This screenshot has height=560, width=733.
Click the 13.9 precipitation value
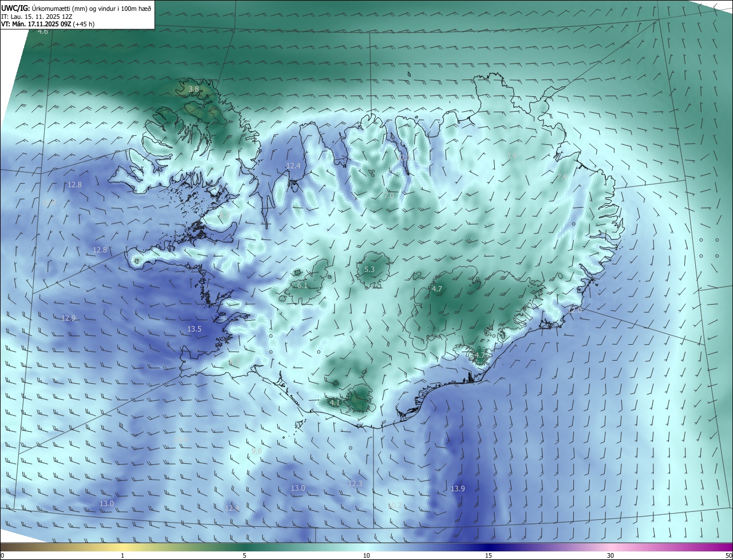click(x=458, y=488)
